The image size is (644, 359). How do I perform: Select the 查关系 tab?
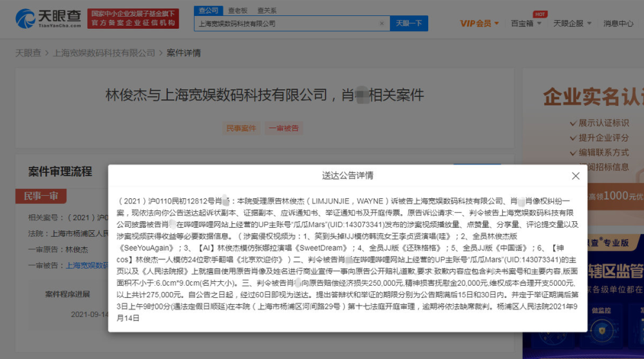(267, 11)
